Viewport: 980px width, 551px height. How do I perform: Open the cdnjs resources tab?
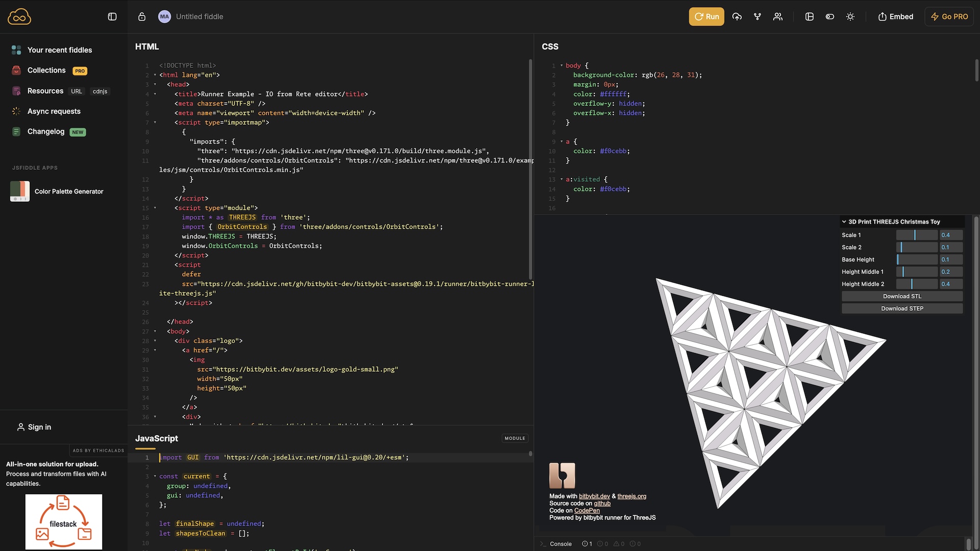point(100,91)
